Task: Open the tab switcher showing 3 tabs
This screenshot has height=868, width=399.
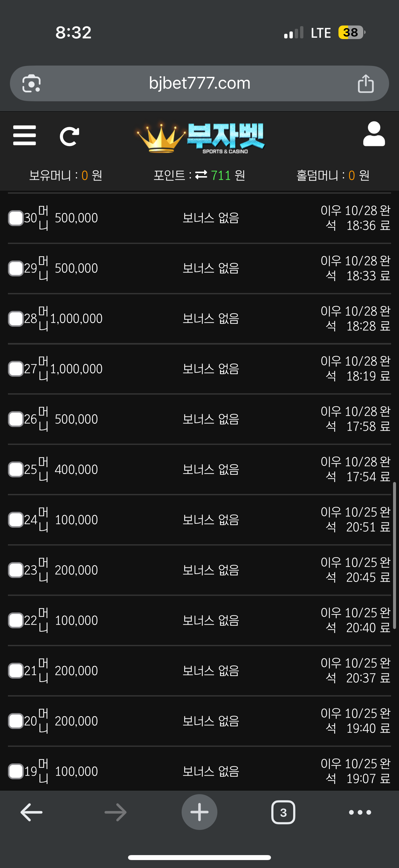Action: pos(283,812)
